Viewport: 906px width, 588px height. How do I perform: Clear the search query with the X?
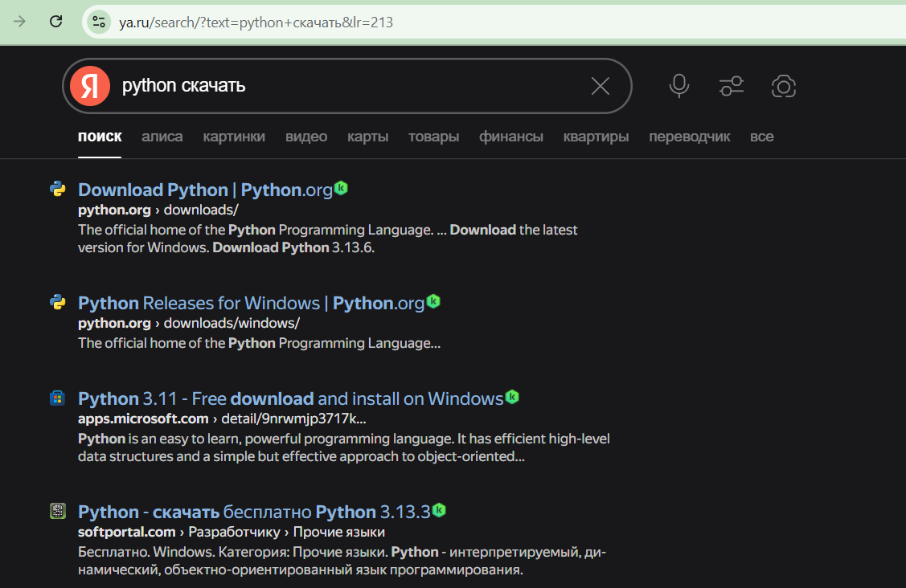tap(601, 86)
